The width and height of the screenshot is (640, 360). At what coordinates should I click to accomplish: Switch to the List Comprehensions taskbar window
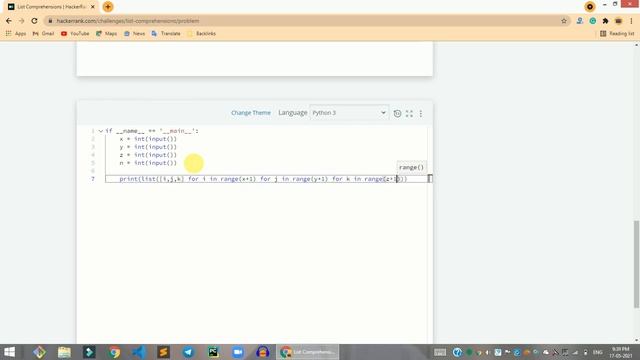coord(307,352)
